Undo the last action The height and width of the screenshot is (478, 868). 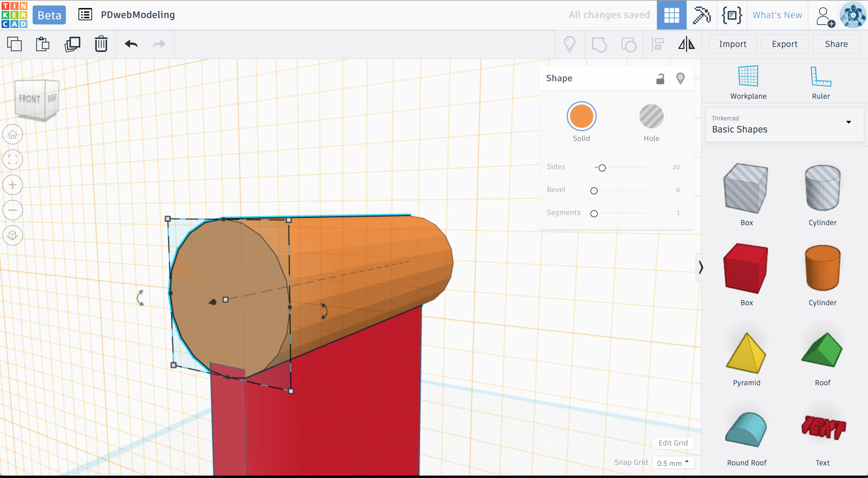click(x=131, y=44)
